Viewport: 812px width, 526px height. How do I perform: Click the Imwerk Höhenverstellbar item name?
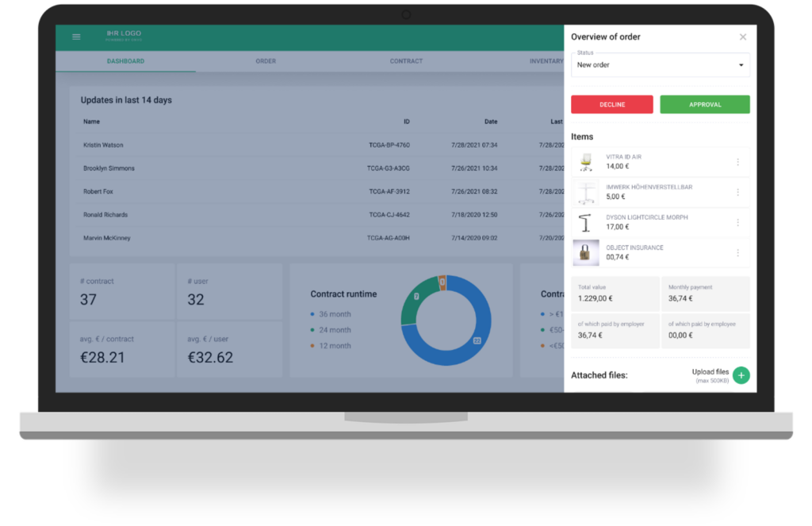pyautogui.click(x=649, y=187)
